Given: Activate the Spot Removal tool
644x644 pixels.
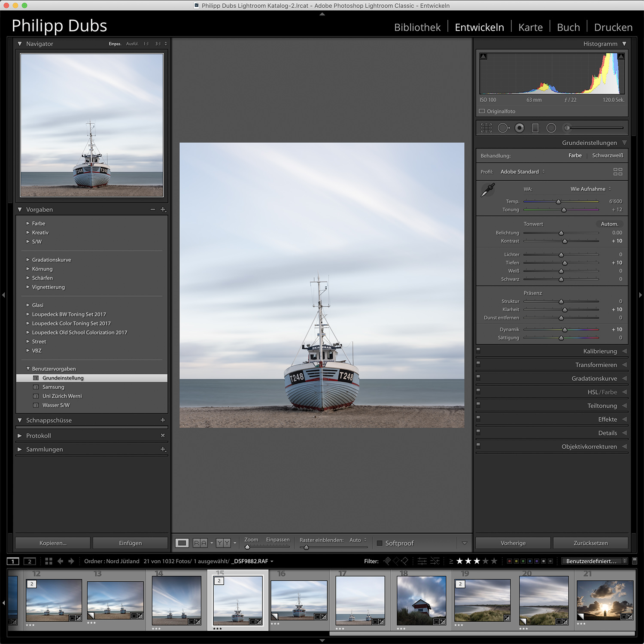Looking at the screenshot, I should [504, 128].
